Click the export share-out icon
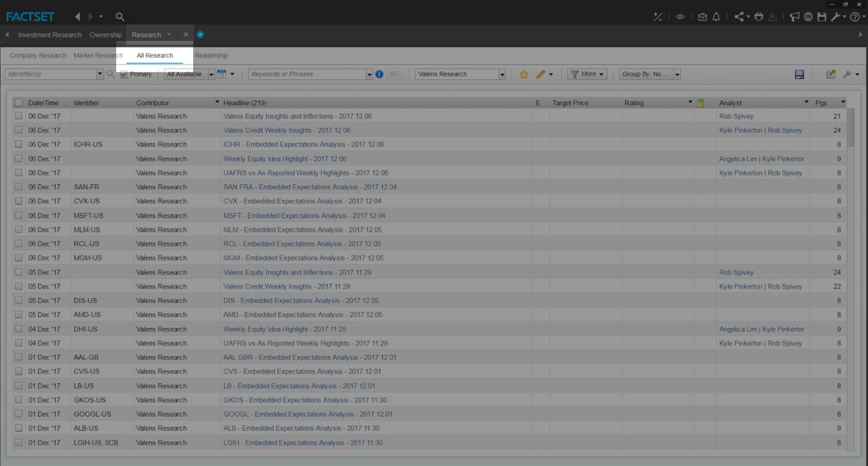868x466 pixels. pos(831,74)
